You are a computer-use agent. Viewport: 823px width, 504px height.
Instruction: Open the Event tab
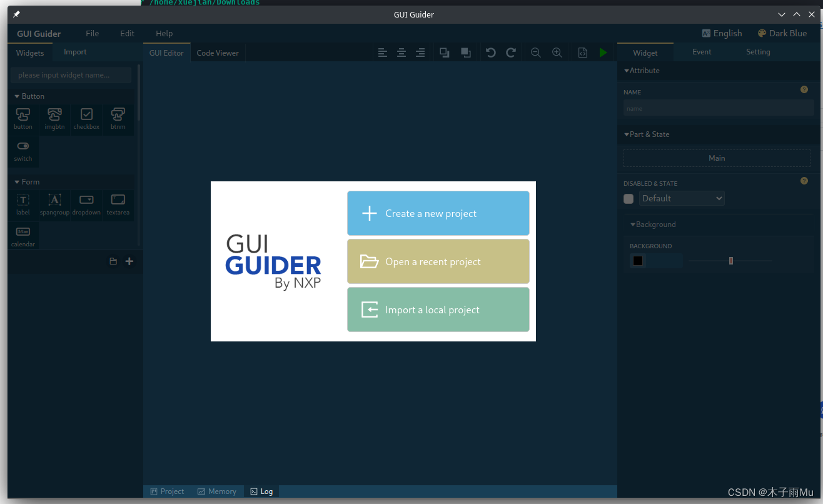coord(702,52)
